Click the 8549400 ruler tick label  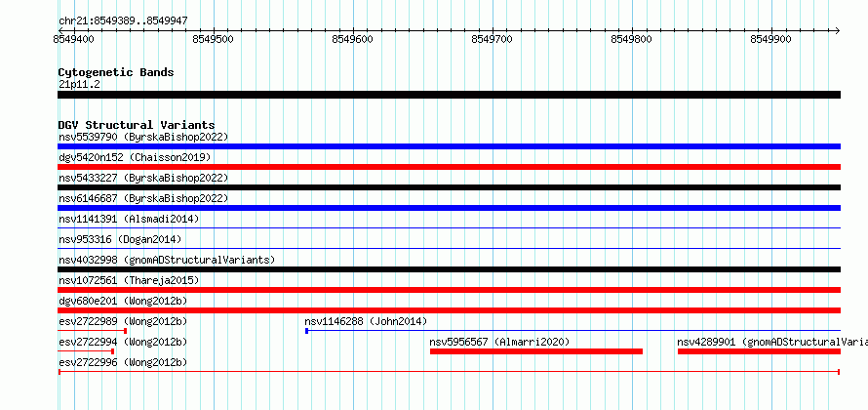pos(73,39)
